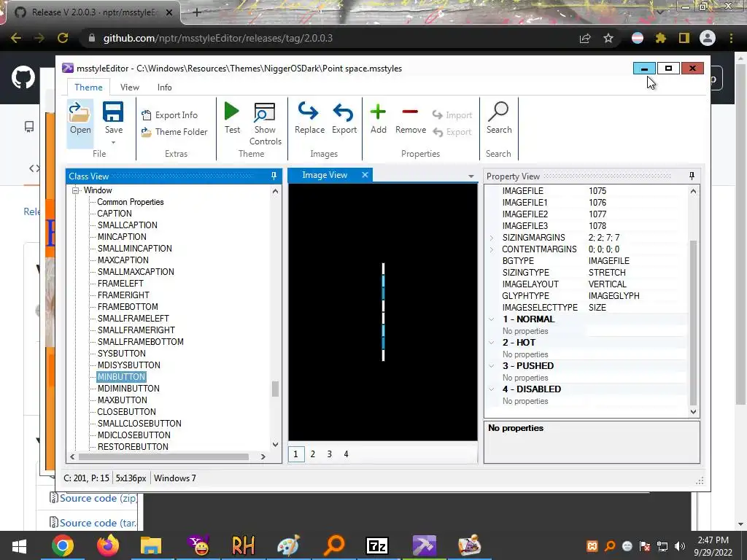Replace the image via Replace icon
The height and width of the screenshot is (560, 747).
pyautogui.click(x=309, y=112)
